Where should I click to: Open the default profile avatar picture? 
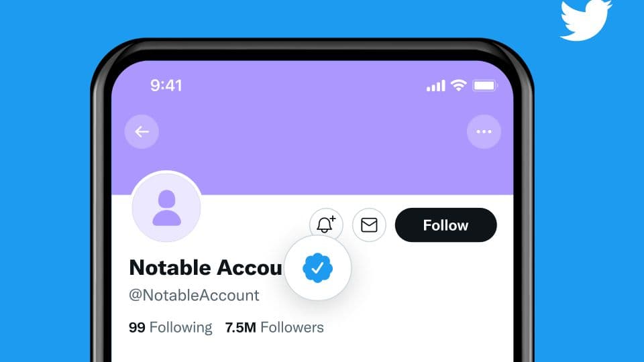[x=166, y=206]
